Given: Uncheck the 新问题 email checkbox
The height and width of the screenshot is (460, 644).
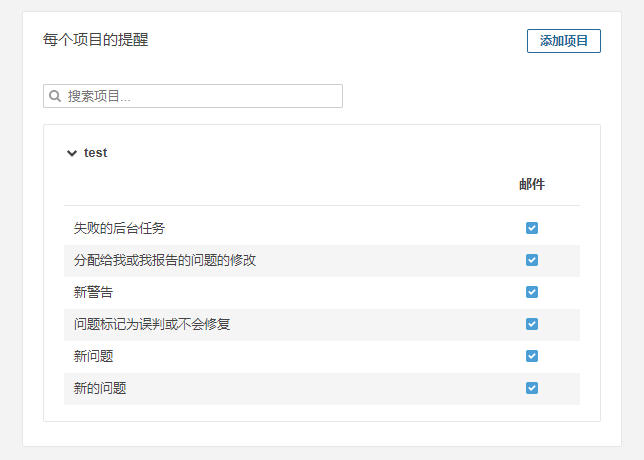Looking at the screenshot, I should pos(532,356).
